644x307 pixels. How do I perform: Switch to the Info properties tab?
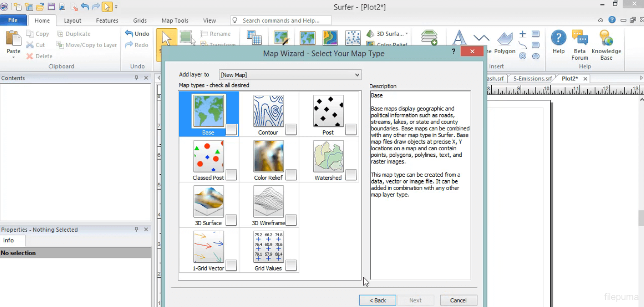click(x=8, y=240)
